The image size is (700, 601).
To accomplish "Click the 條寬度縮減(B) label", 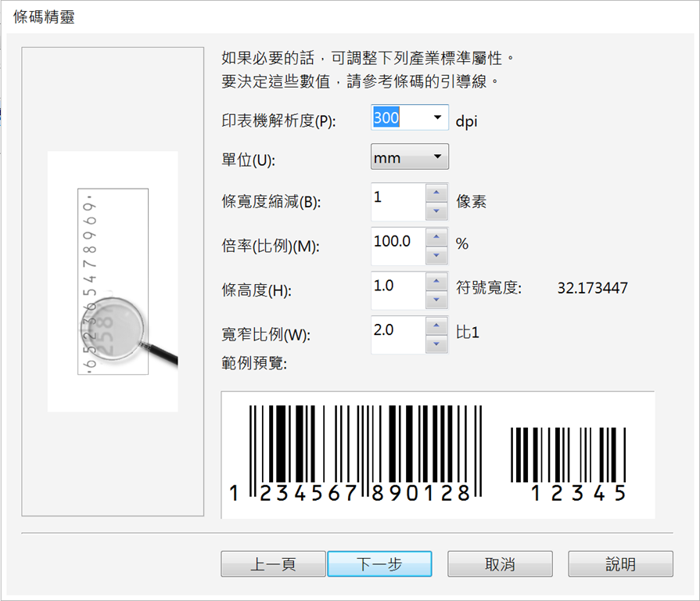I will pyautogui.click(x=271, y=202).
